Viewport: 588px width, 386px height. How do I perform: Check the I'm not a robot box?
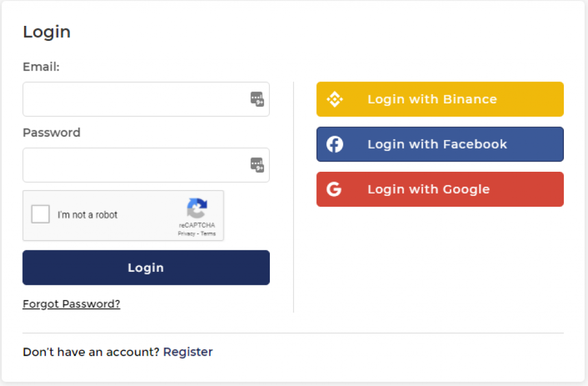[41, 214]
